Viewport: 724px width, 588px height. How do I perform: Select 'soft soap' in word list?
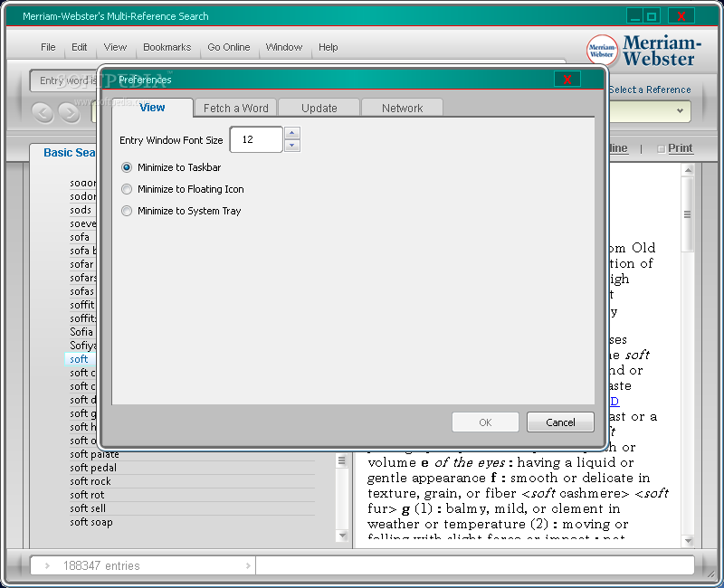point(91,522)
